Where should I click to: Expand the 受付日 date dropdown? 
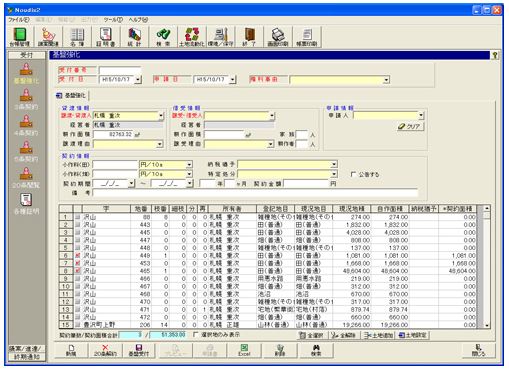click(138, 80)
